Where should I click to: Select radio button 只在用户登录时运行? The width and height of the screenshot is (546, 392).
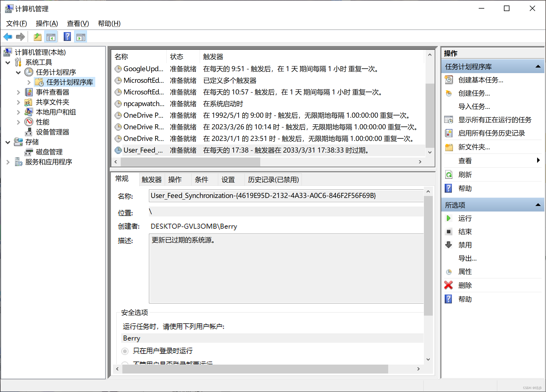[x=125, y=351]
